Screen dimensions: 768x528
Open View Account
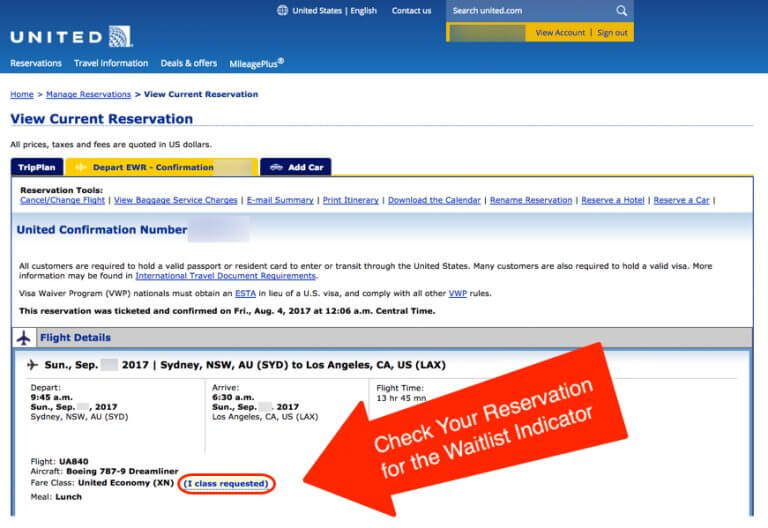coord(560,33)
